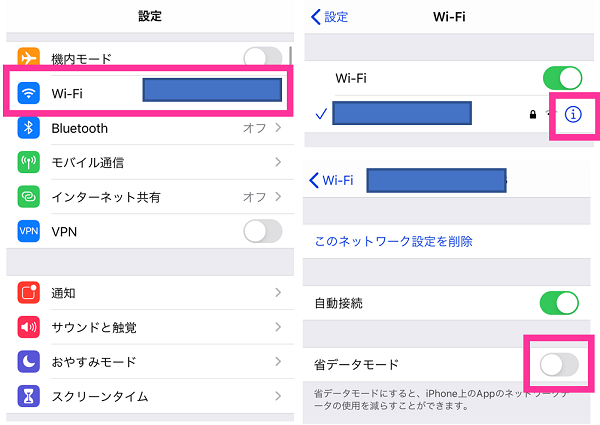Screen dimensions: 600x425
Task: Expand the モバイル通信 row chevron
Action: (278, 162)
